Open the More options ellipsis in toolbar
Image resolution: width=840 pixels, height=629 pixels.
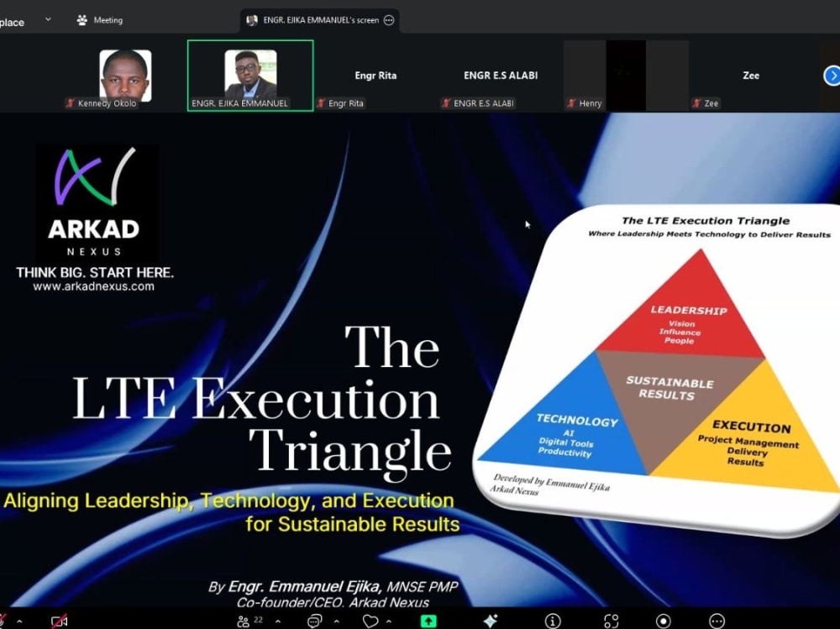[x=717, y=621]
